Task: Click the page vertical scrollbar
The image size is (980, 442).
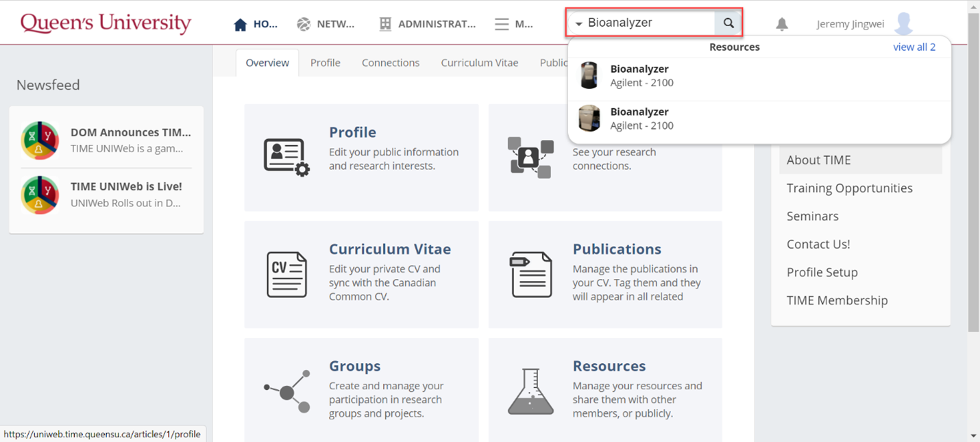Action: [x=973, y=171]
